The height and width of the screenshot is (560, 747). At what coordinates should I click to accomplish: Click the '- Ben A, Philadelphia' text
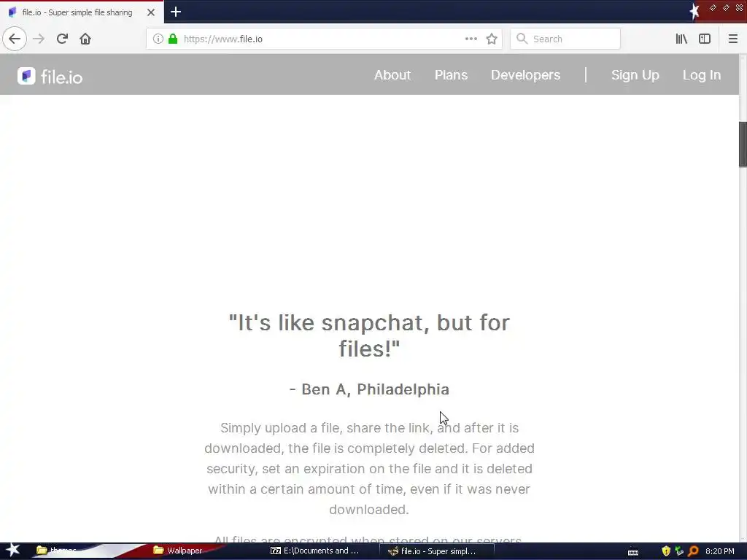(x=369, y=389)
